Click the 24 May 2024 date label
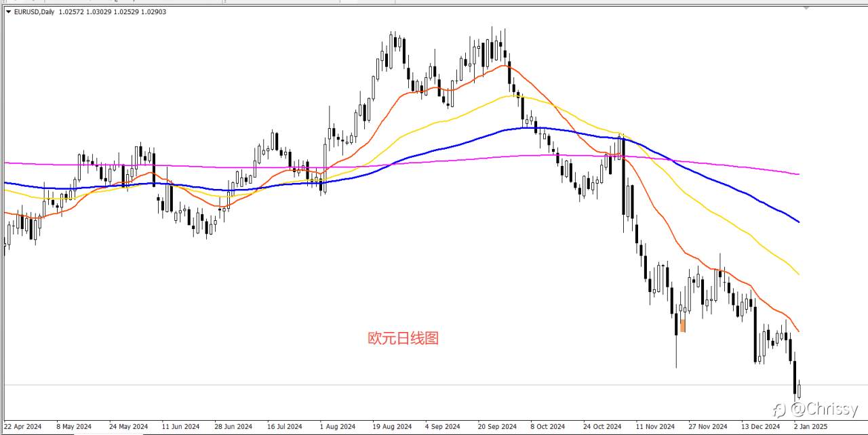Viewport: 868px width, 435px height. 128,427
